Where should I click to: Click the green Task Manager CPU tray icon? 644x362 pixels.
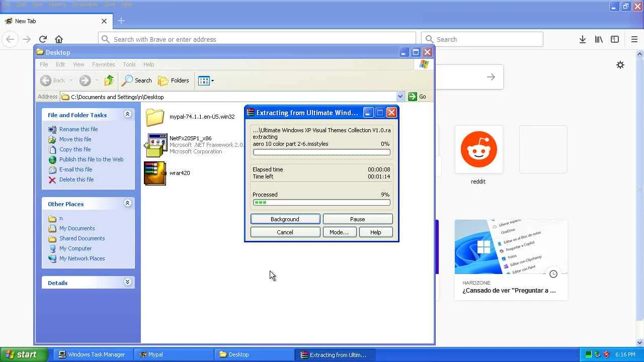point(588,354)
